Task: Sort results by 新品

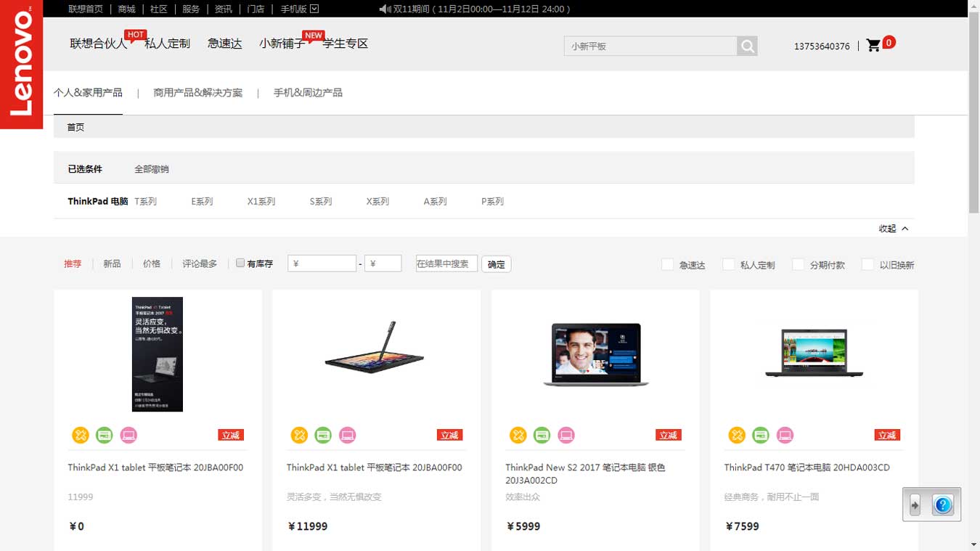Action: [112, 264]
